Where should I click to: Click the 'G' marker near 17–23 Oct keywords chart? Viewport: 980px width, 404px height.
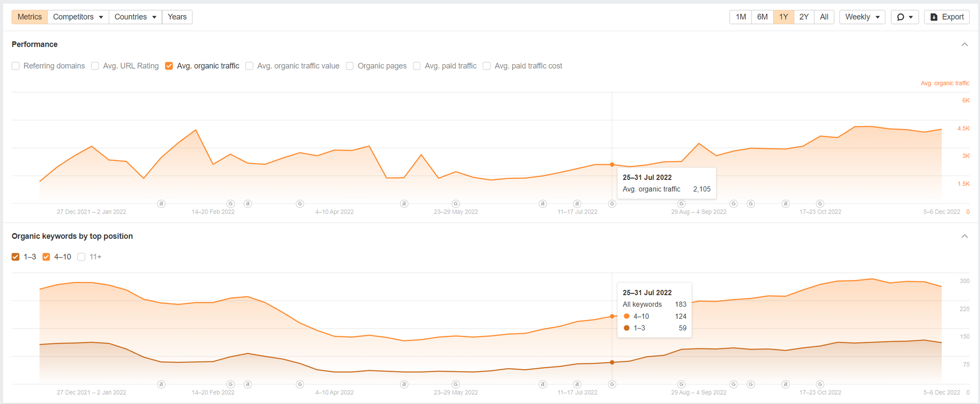click(820, 384)
